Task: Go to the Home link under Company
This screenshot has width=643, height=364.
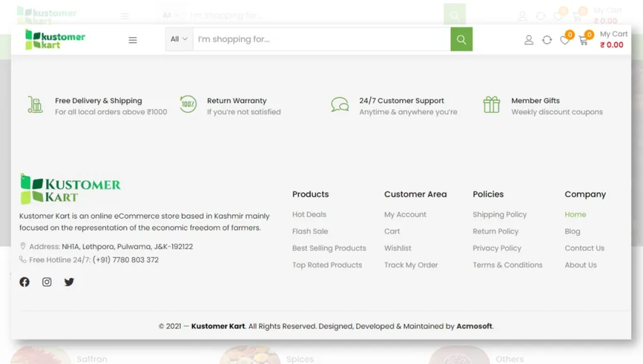Action: click(x=575, y=215)
